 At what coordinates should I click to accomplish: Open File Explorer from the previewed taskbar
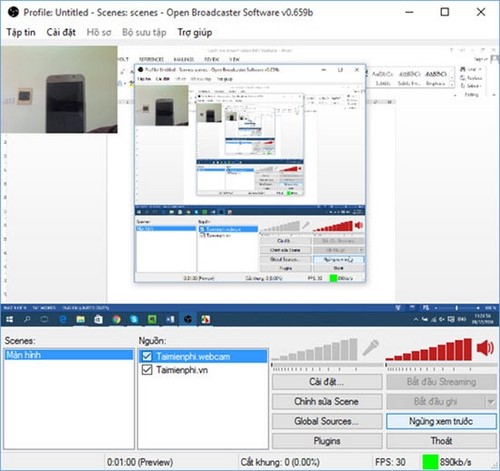click(x=80, y=319)
